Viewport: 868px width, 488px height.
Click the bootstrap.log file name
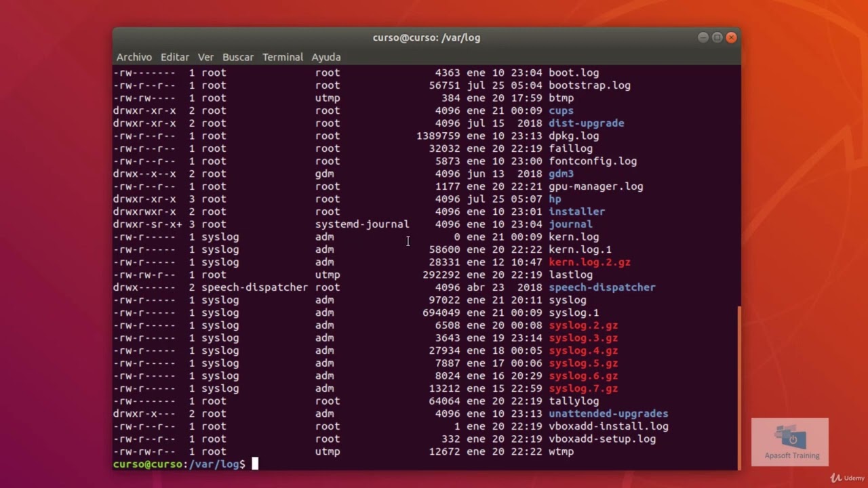(x=589, y=85)
